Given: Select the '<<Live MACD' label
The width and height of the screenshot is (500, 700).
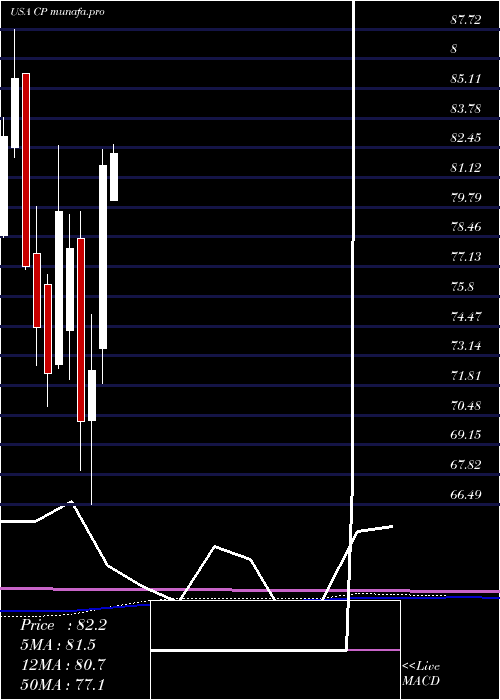Looking at the screenshot, I should 421,673.
